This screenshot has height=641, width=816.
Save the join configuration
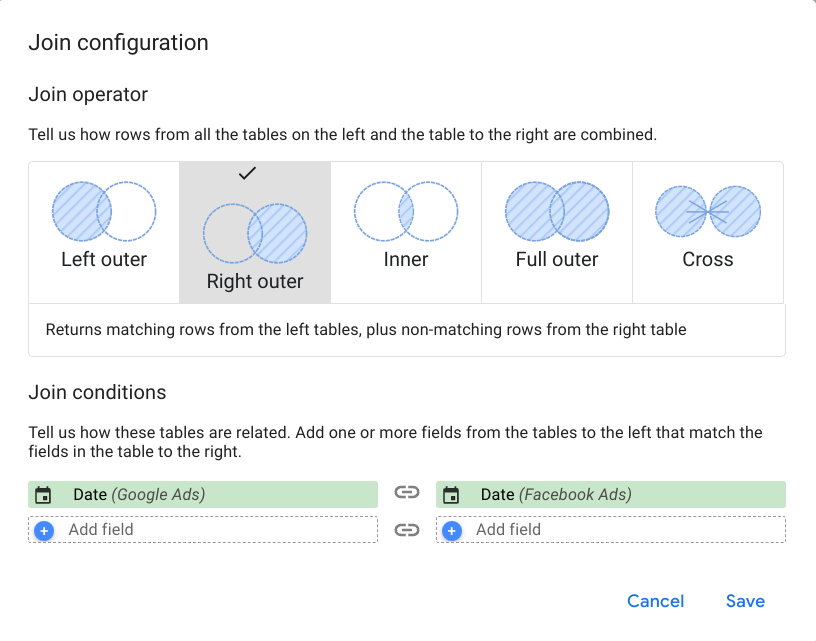(x=745, y=601)
